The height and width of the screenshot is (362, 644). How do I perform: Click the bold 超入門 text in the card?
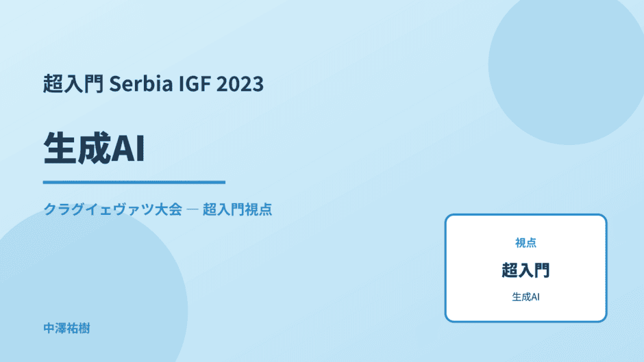[x=525, y=270]
